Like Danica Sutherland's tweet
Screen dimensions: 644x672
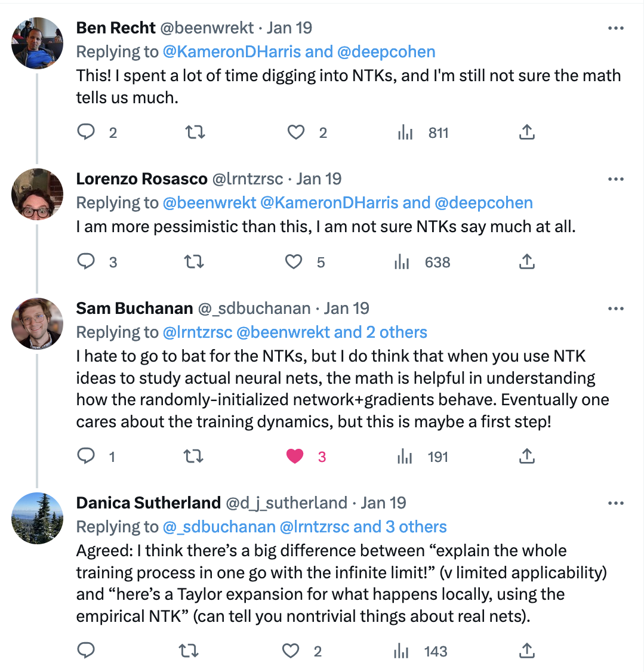click(291, 651)
